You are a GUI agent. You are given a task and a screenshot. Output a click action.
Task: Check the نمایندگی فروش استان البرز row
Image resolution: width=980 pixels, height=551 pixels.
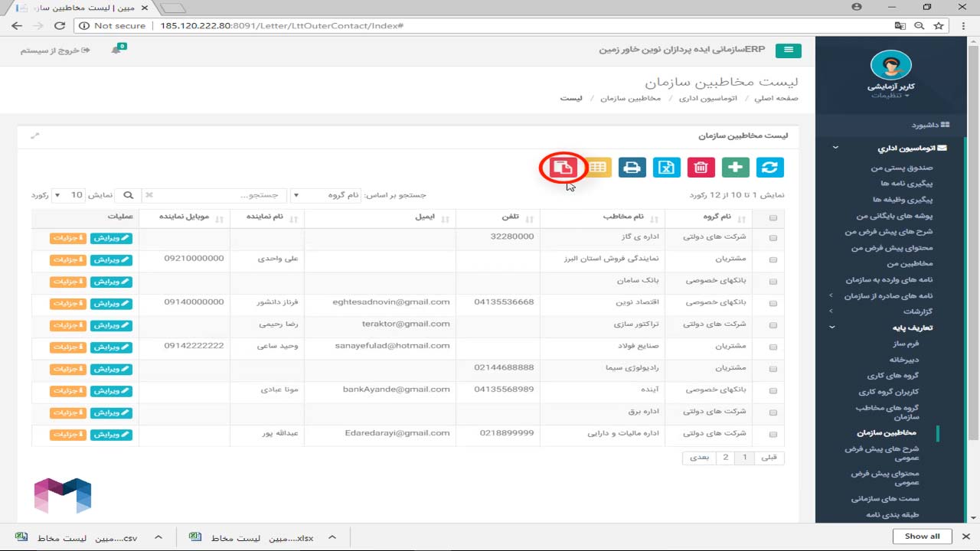pos(773,260)
